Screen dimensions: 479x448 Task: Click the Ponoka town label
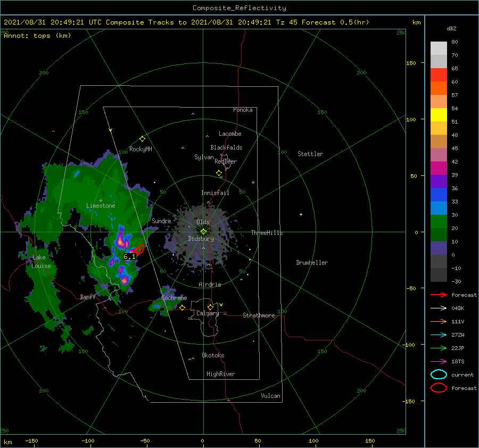pyautogui.click(x=243, y=110)
